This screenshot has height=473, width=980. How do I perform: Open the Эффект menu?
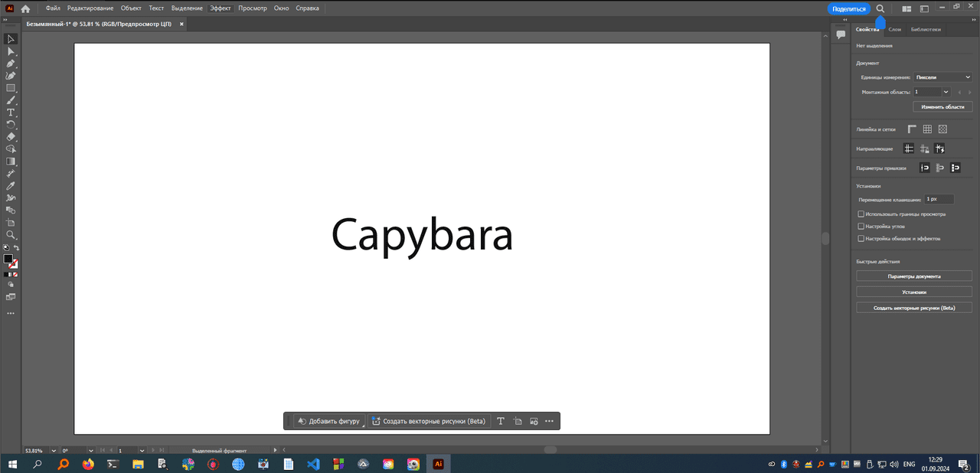(220, 8)
